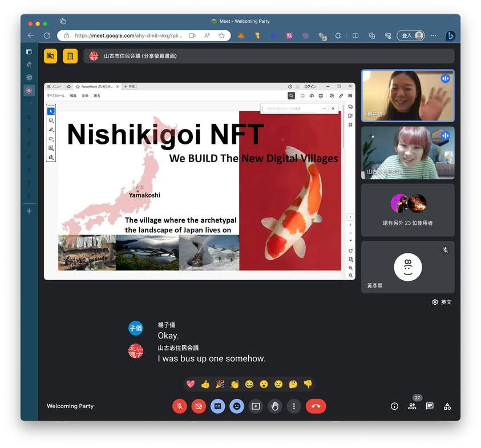Open the tile showing 23 other users
481x448 pixels.
(x=407, y=210)
